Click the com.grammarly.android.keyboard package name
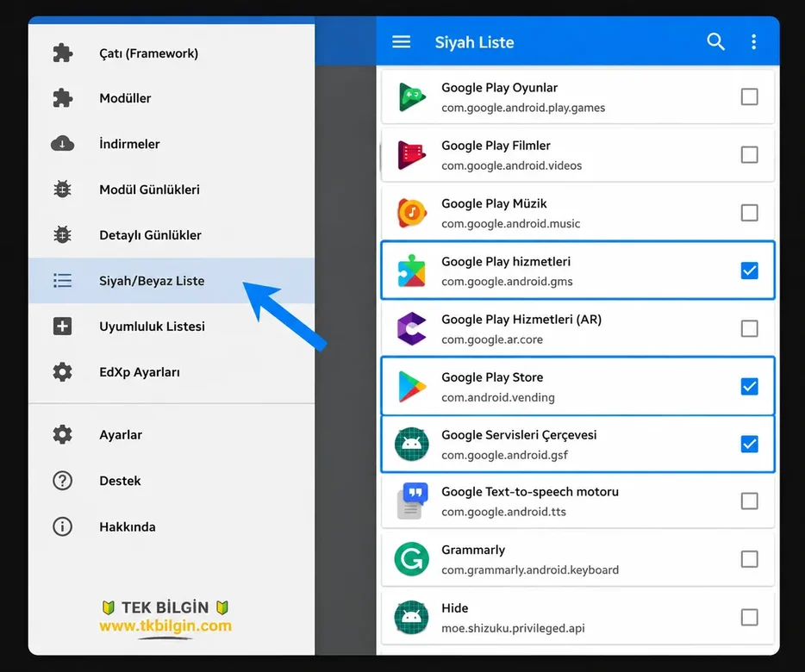The image size is (805, 672). (530, 569)
